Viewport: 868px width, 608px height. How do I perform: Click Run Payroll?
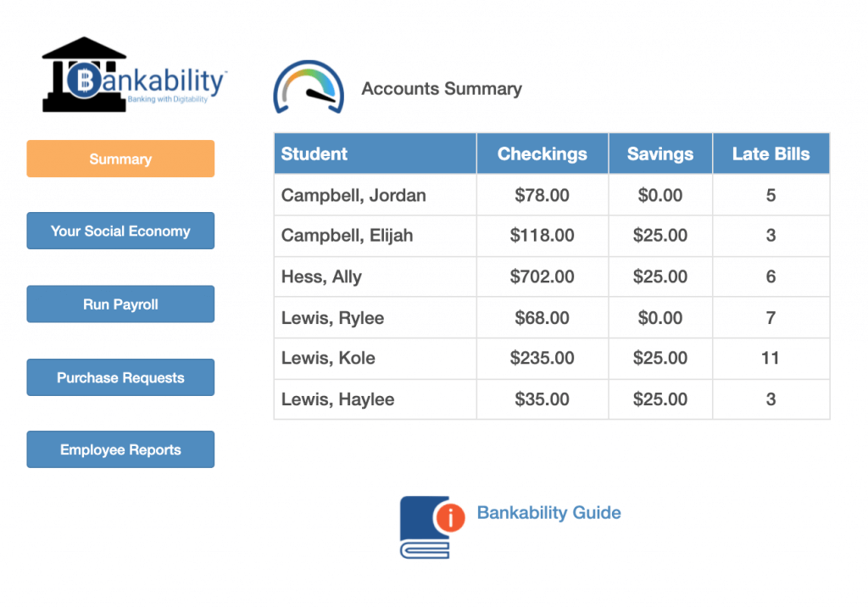(x=120, y=304)
